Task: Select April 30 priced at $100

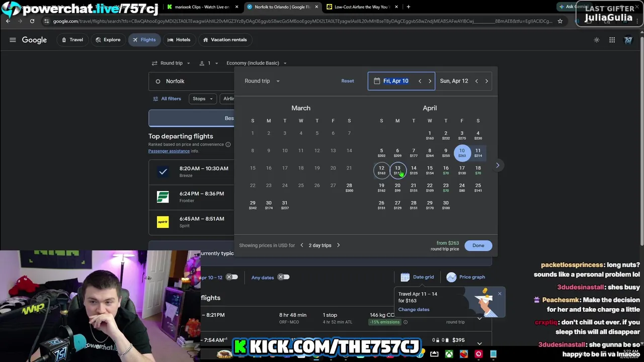Action: tap(446, 205)
